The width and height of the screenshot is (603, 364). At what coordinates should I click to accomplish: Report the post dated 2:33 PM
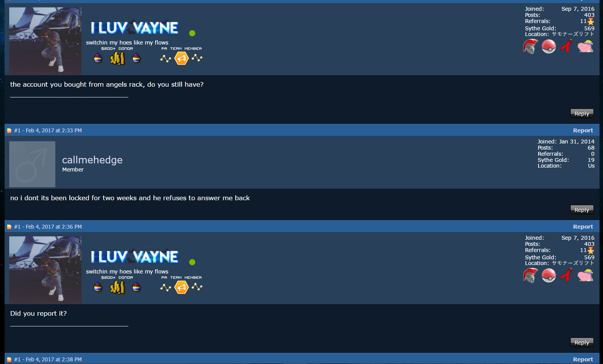pos(583,130)
